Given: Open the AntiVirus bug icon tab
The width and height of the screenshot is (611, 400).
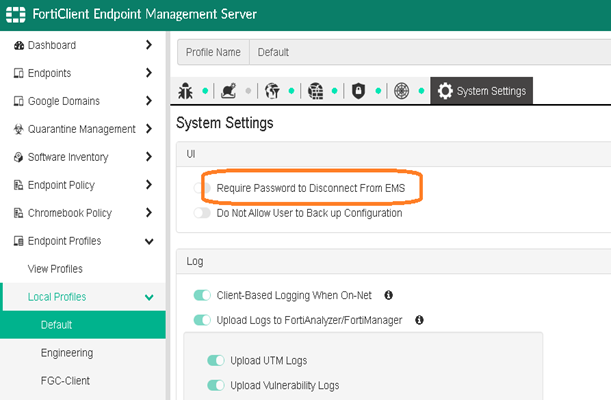Looking at the screenshot, I should 186,91.
